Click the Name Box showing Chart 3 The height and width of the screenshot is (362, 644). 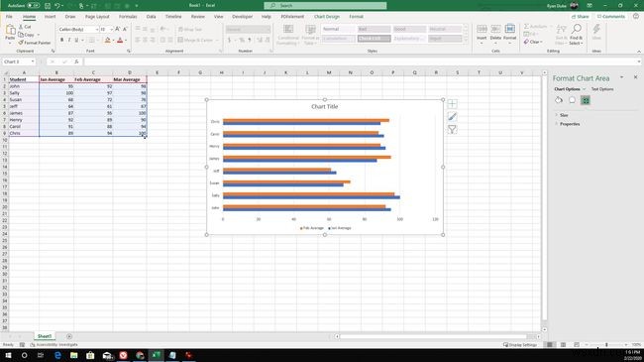click(19, 61)
